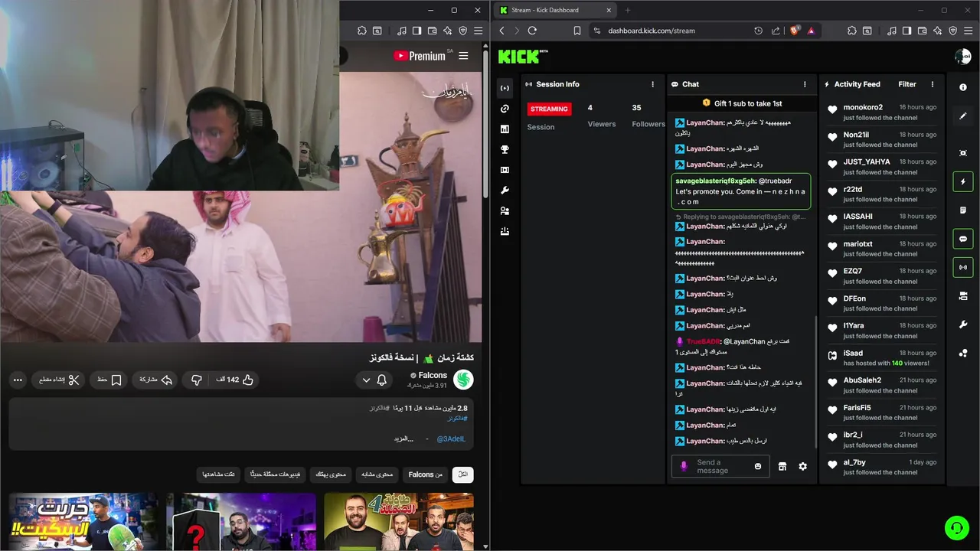Open Leo AI sparkle icon in Kick browser window

pyautogui.click(x=938, y=31)
